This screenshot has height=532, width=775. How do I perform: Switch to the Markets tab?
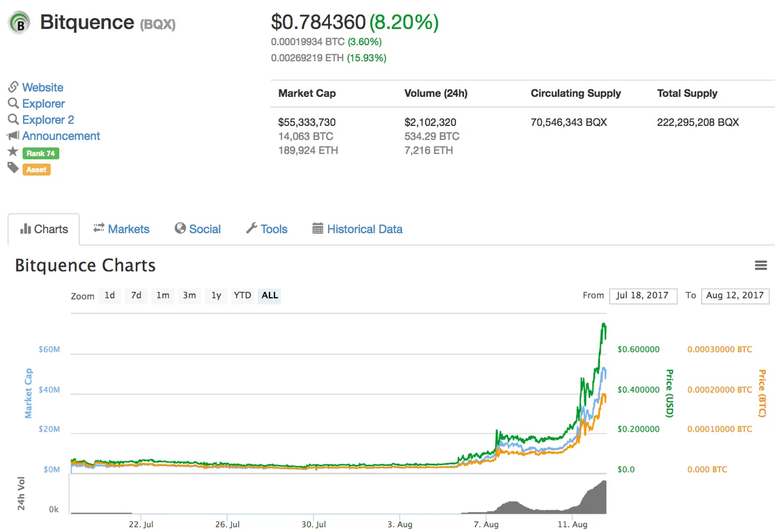(x=121, y=229)
